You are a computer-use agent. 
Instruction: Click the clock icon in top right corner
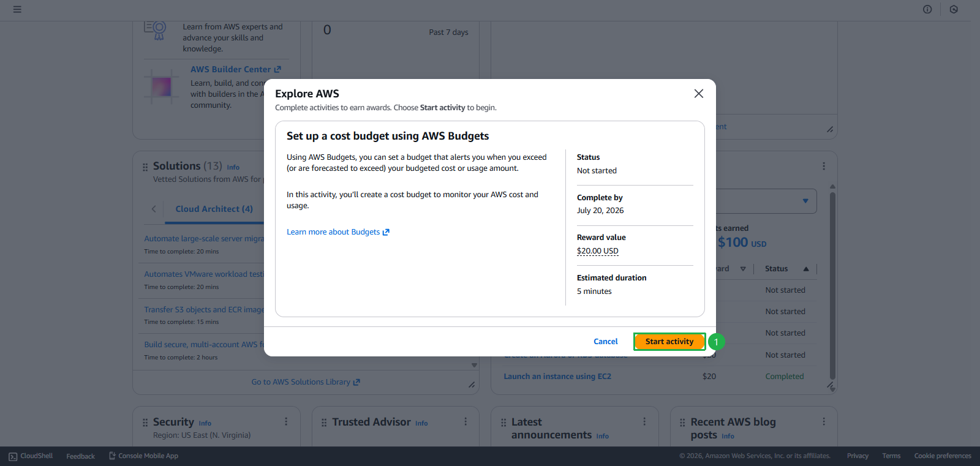click(x=954, y=9)
